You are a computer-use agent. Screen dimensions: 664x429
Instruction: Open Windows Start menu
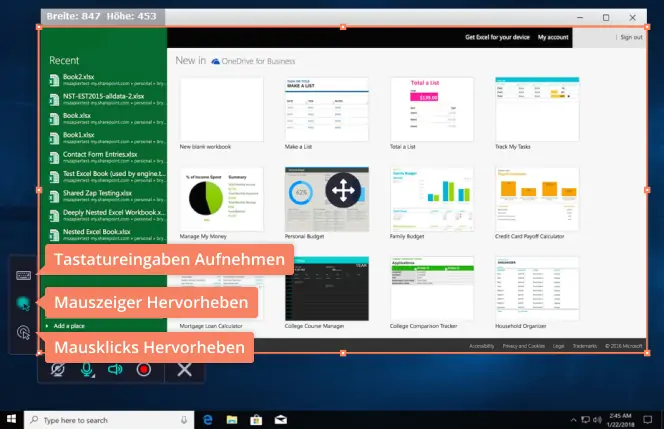tap(11, 419)
